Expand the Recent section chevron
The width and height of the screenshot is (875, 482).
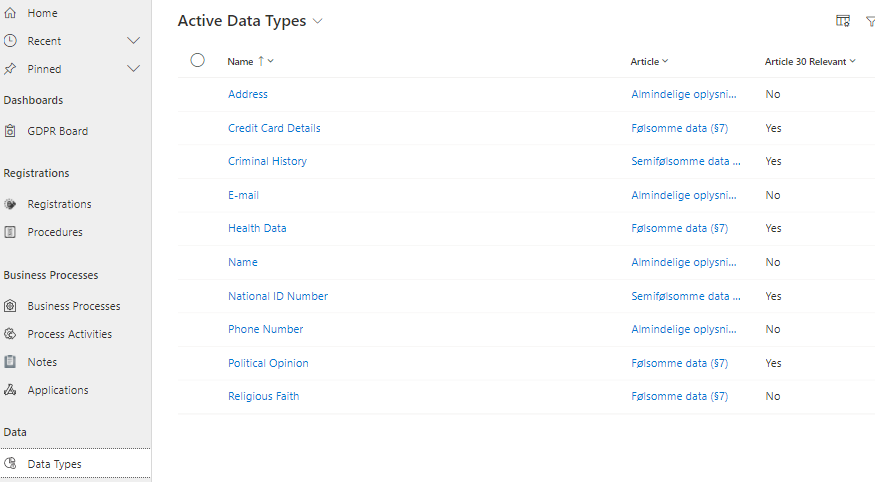pyautogui.click(x=134, y=41)
